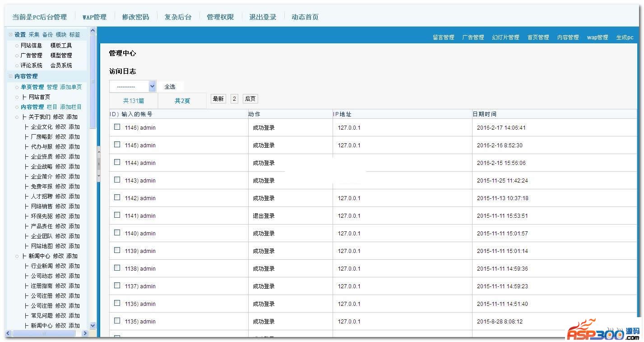Check the box for log entry 1146
This screenshot has width=644, height=342.
(117, 127)
